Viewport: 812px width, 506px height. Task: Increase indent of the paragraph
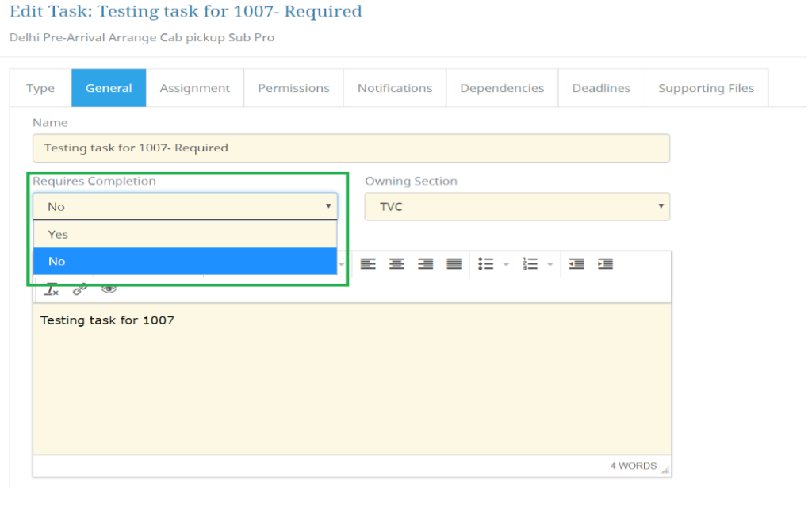pyautogui.click(x=605, y=264)
